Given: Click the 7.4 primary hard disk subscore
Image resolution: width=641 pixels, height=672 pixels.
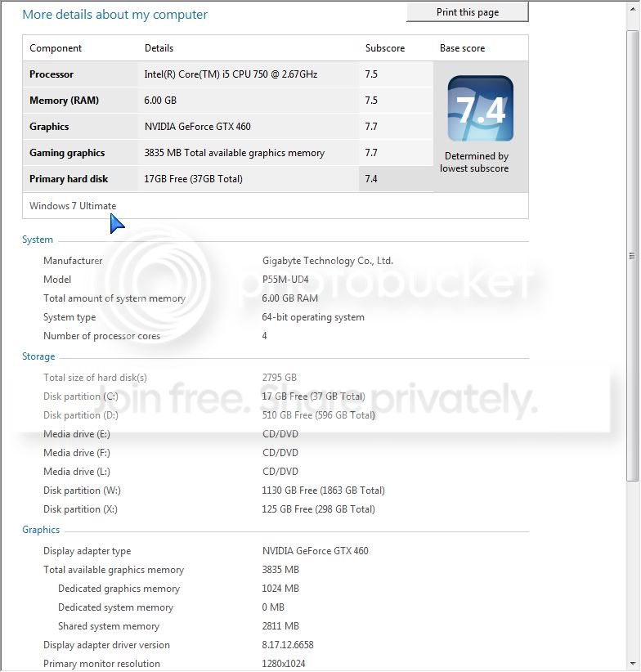Looking at the screenshot, I should pos(371,179).
